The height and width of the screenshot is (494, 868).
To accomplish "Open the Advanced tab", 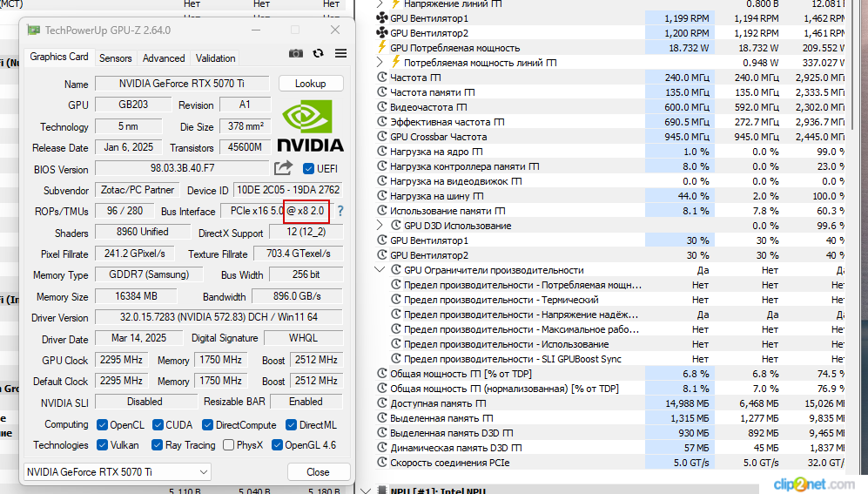I will (164, 58).
